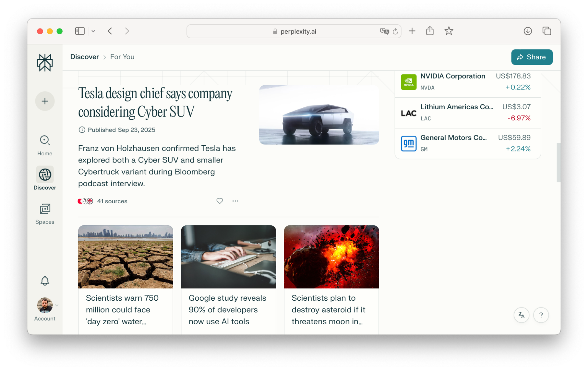Click the Perplexity logo icon
The height and width of the screenshot is (371, 588).
pyautogui.click(x=45, y=63)
